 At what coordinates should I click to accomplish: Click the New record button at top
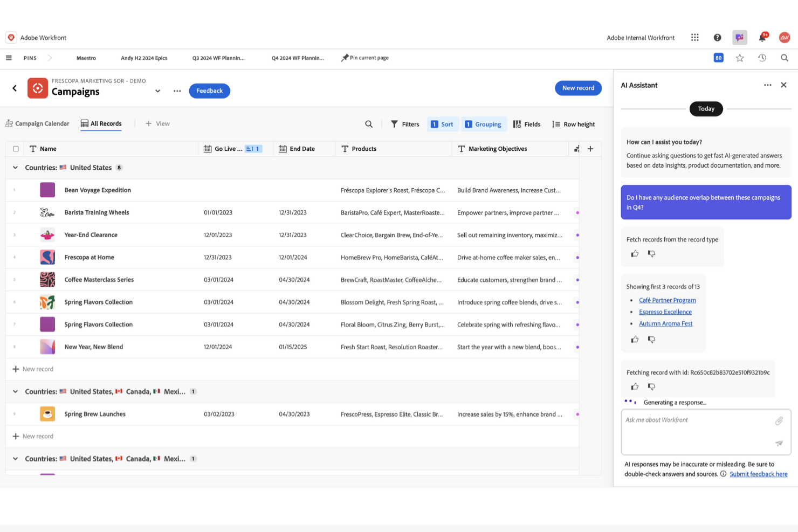[578, 88]
